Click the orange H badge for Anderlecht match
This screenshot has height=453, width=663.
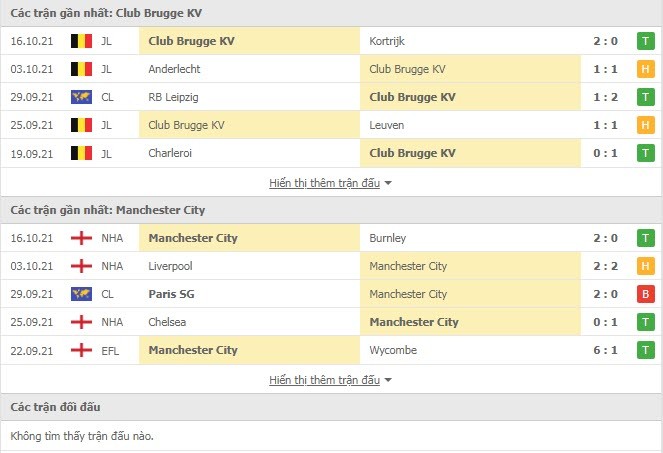[645, 69]
